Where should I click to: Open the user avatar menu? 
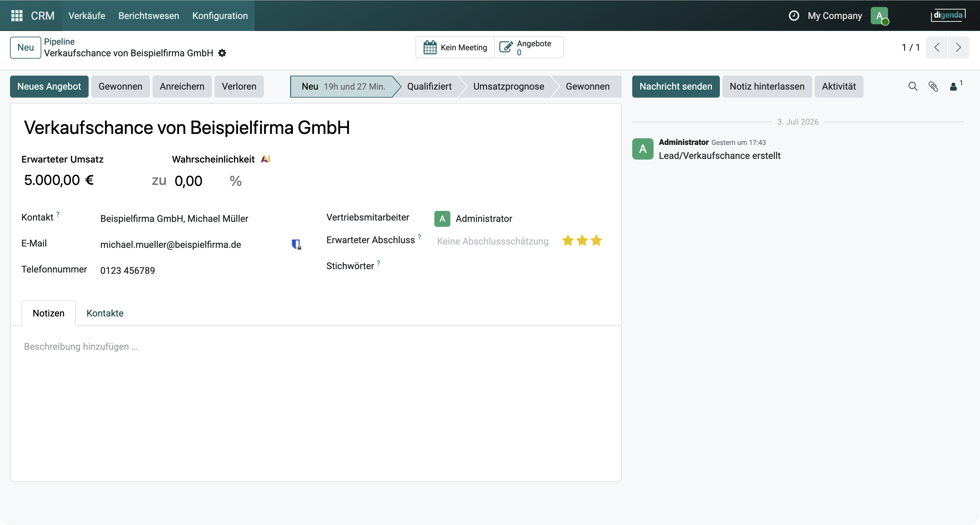[879, 16]
